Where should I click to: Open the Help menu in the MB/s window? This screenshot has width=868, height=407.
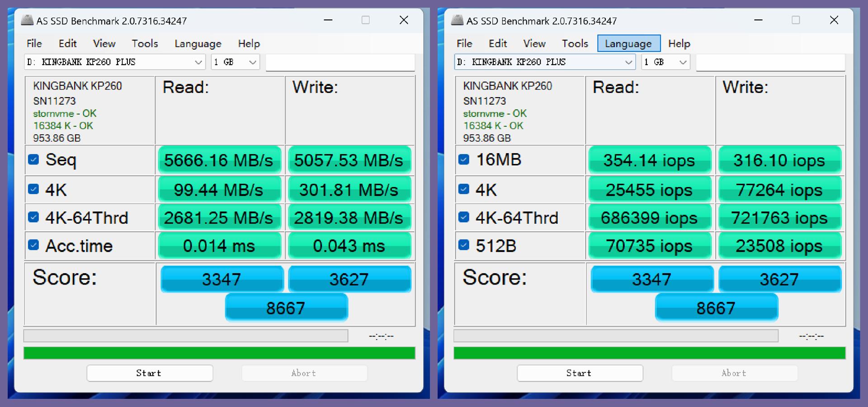point(249,43)
